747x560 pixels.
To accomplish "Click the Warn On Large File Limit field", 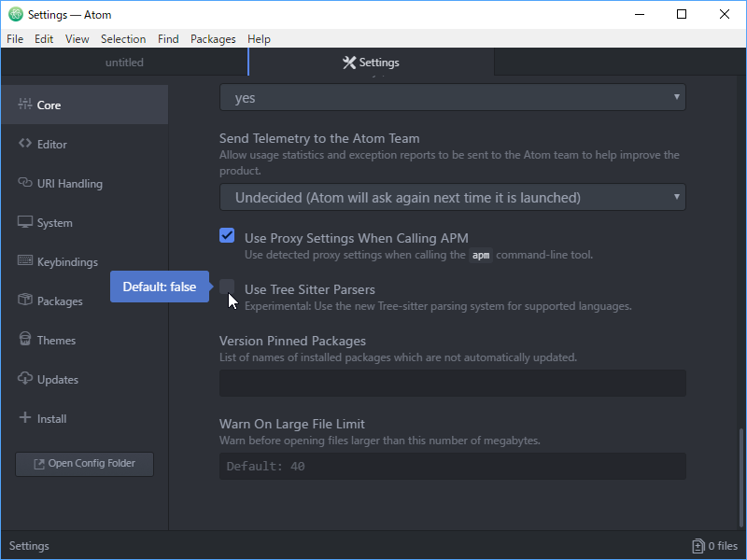I will point(452,467).
